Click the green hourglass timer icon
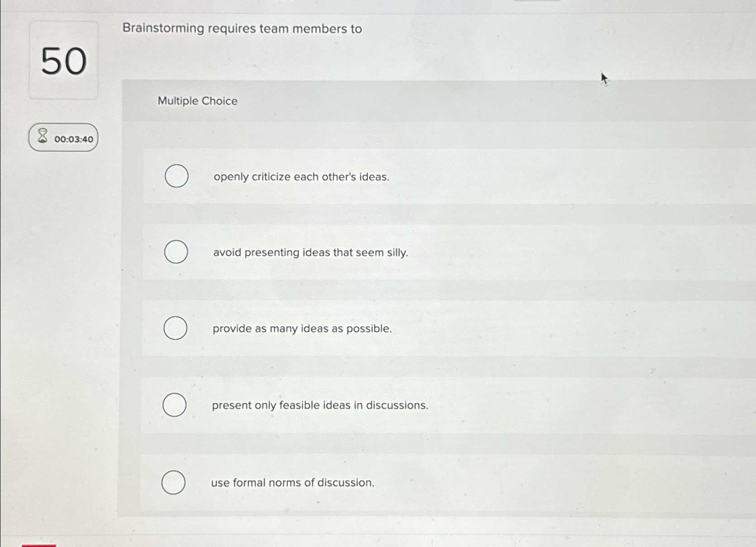This screenshot has height=547, width=756. (42, 137)
